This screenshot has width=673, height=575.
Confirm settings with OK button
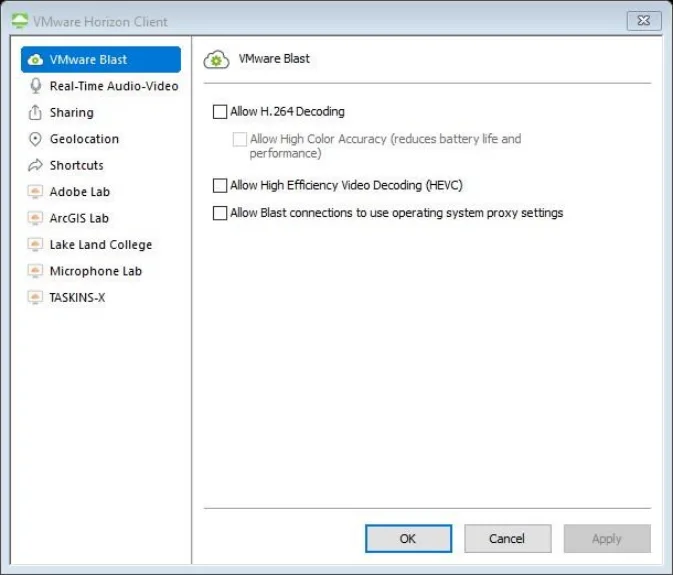pyautogui.click(x=408, y=539)
